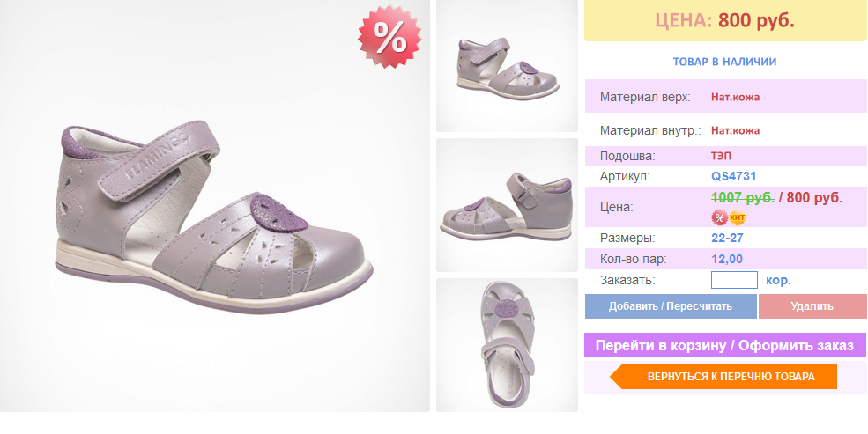Click ВЕРНУТЬСЯ К ПЕРЕЧНЮ ТОВАРА orange arrow button
The image size is (868, 434).
pyautogui.click(x=723, y=377)
